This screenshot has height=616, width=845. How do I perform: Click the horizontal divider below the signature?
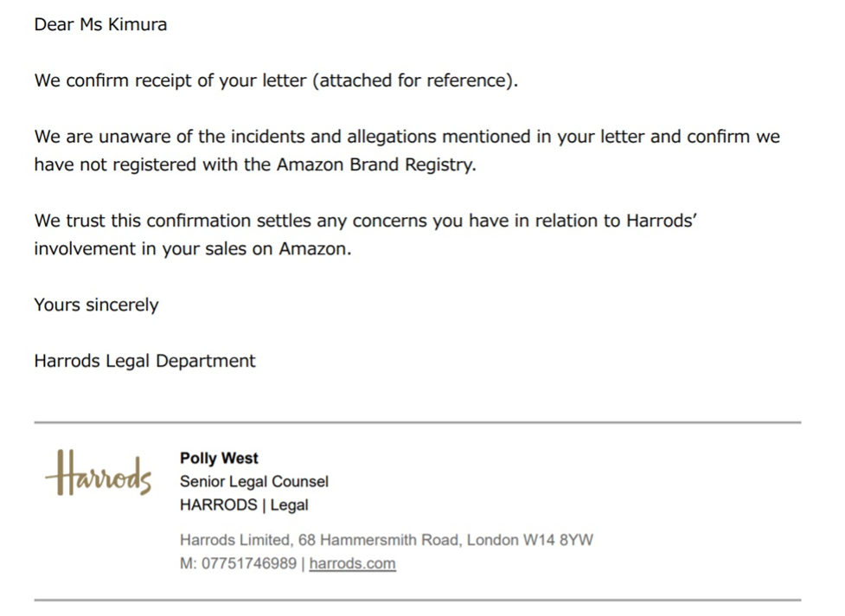click(418, 600)
